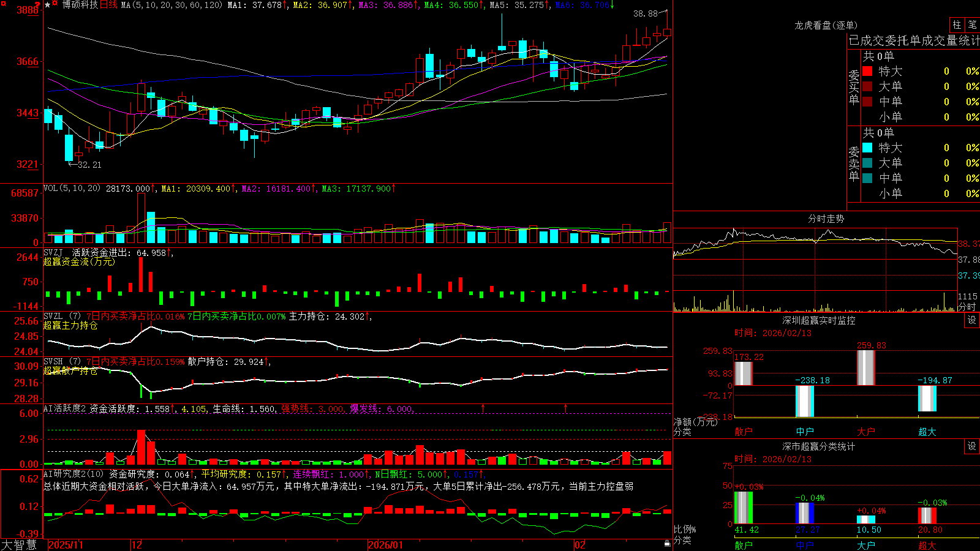Click the cyan 大户 ratio bar 10.50

pyautogui.click(x=866, y=520)
